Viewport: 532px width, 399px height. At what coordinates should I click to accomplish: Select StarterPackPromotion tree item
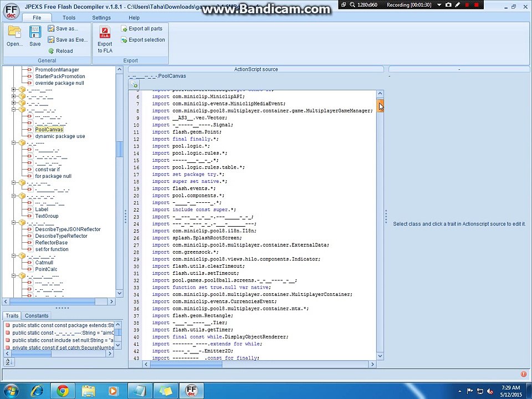60,76
